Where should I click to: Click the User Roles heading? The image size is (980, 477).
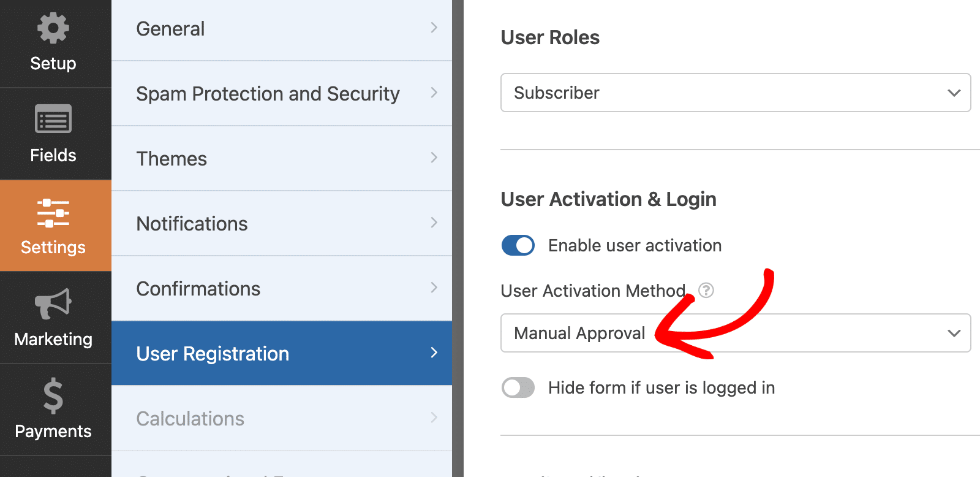click(x=550, y=37)
